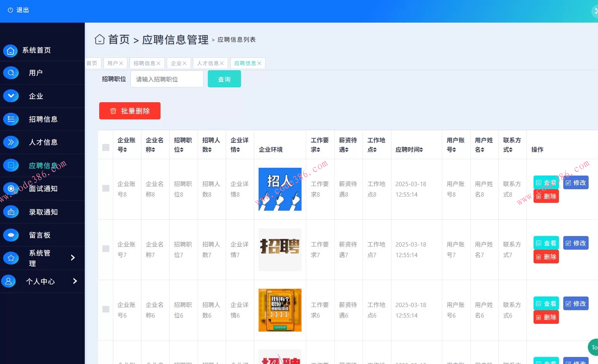Open 面试通知 using its sidebar icon
Viewport: 598px width, 364px height.
[11, 188]
